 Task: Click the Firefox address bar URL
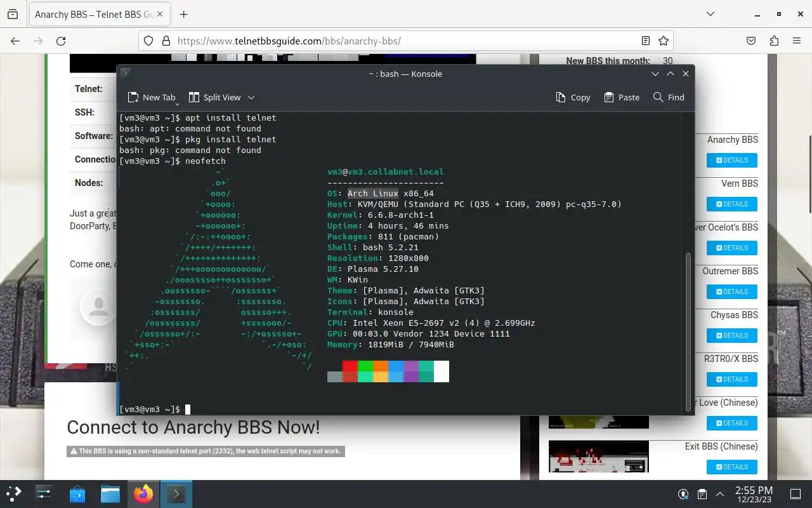tap(289, 41)
